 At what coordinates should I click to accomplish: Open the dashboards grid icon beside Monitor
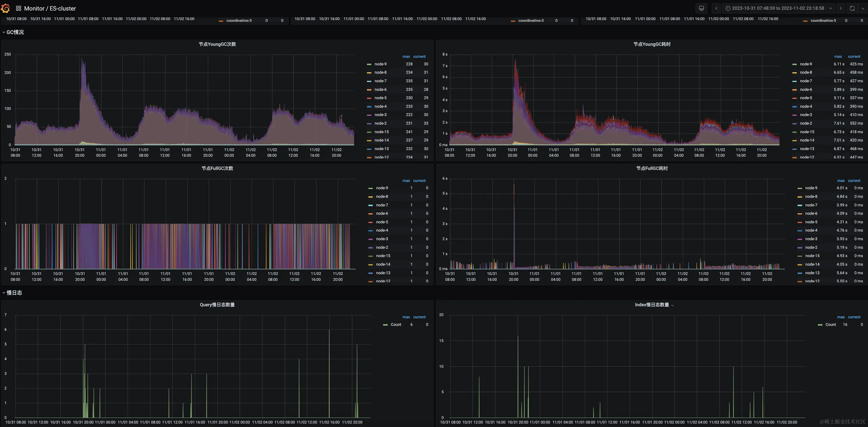[19, 8]
